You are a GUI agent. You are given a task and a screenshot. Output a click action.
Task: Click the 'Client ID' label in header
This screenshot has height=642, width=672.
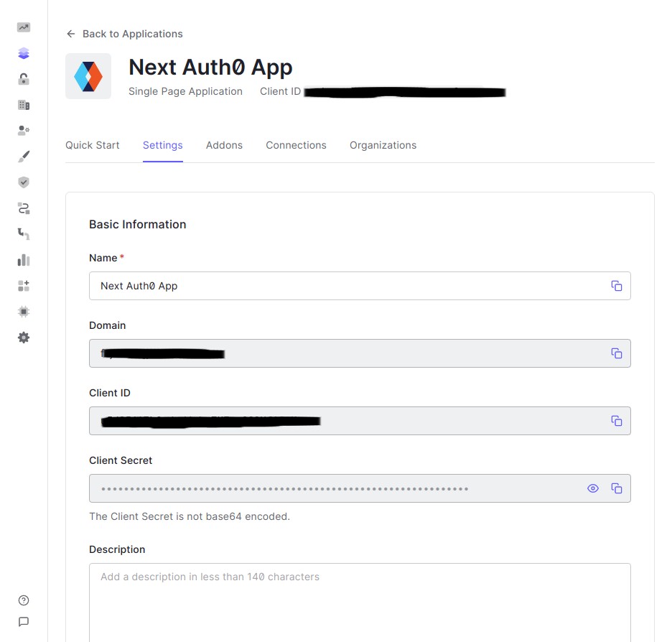click(280, 91)
